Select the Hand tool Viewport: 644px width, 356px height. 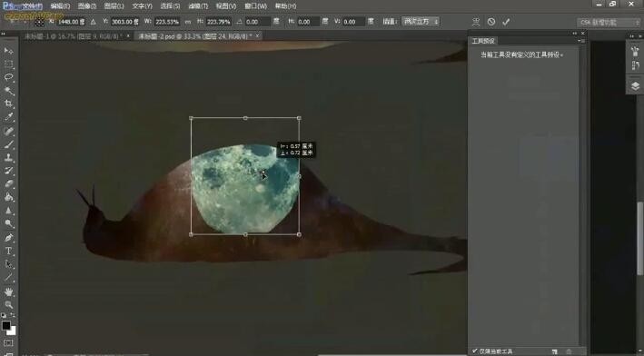click(8, 292)
